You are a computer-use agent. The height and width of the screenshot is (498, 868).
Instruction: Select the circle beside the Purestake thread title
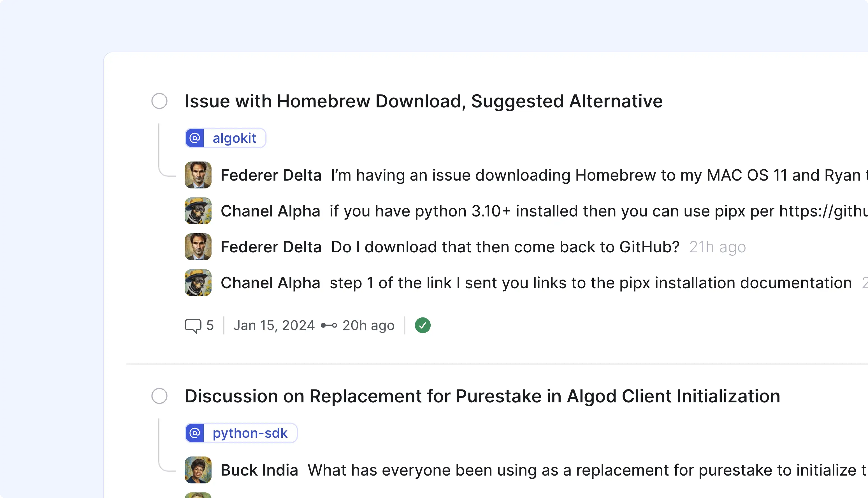click(x=159, y=396)
